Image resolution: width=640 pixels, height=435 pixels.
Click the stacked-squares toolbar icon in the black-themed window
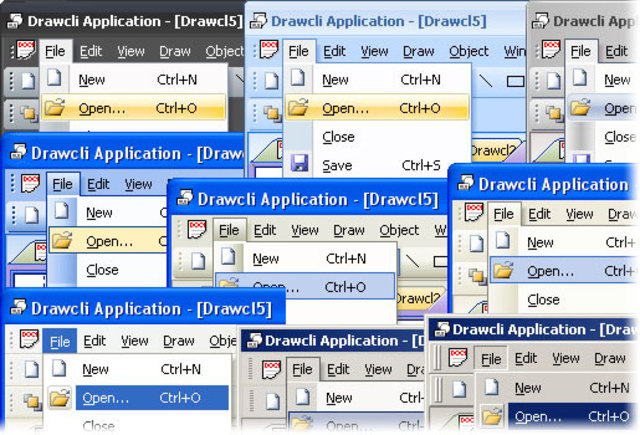point(28,111)
